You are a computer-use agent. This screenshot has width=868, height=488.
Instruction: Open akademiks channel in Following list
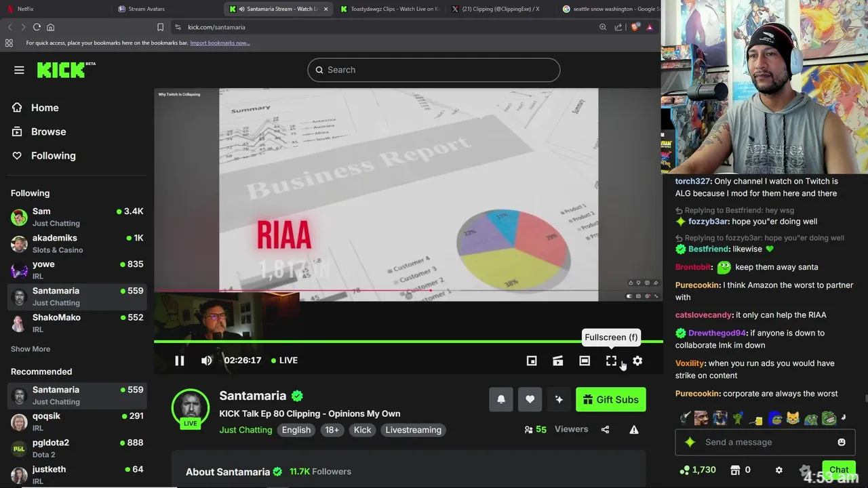tap(77, 243)
